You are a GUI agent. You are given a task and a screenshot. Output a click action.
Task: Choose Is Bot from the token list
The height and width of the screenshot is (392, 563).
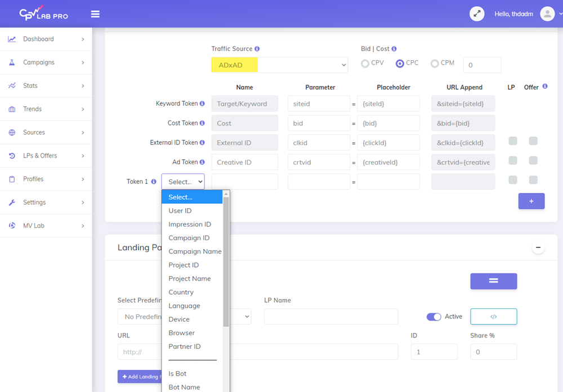[192, 373]
